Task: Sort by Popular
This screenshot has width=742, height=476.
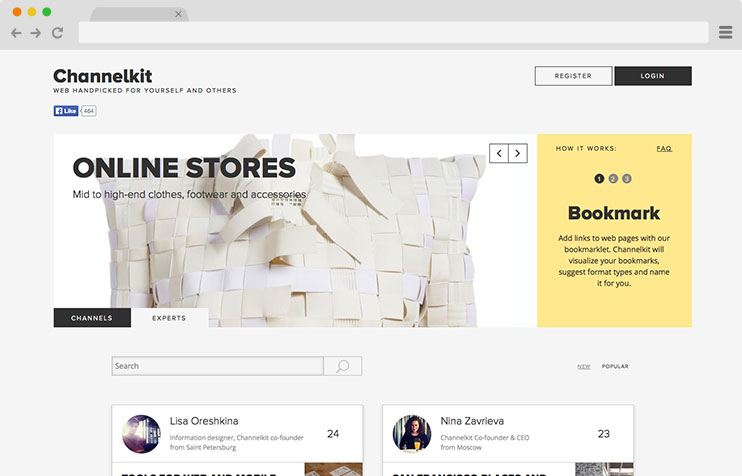Action: [x=615, y=366]
